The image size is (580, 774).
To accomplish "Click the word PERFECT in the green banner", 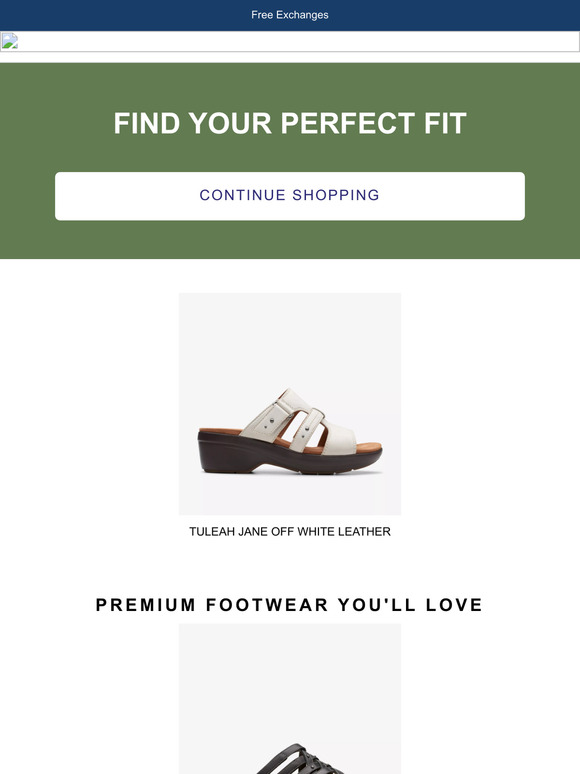I will [x=348, y=123].
